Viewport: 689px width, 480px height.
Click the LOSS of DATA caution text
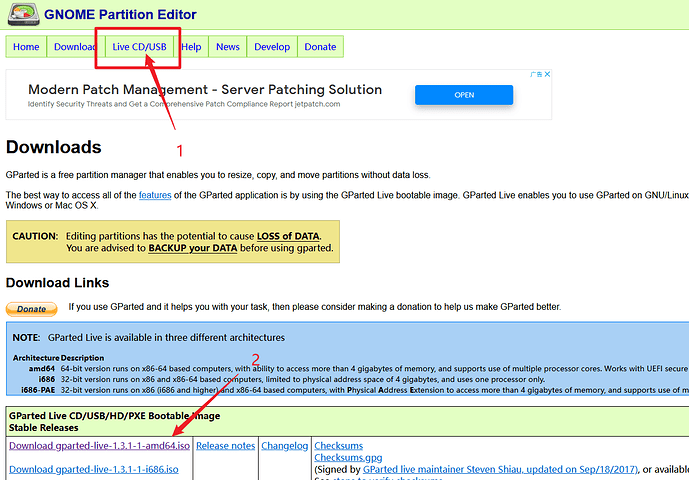coord(288,236)
